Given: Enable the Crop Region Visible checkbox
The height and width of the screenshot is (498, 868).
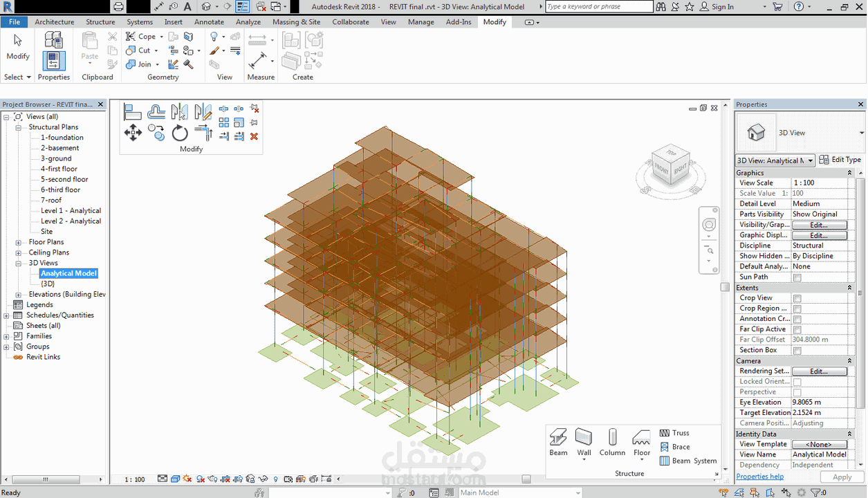Looking at the screenshot, I should pos(797,308).
